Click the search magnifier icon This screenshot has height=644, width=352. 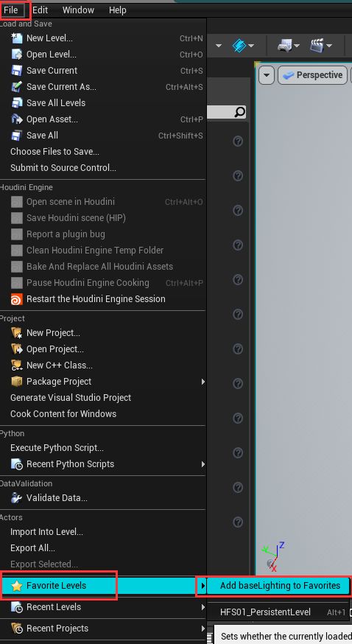pyautogui.click(x=240, y=112)
